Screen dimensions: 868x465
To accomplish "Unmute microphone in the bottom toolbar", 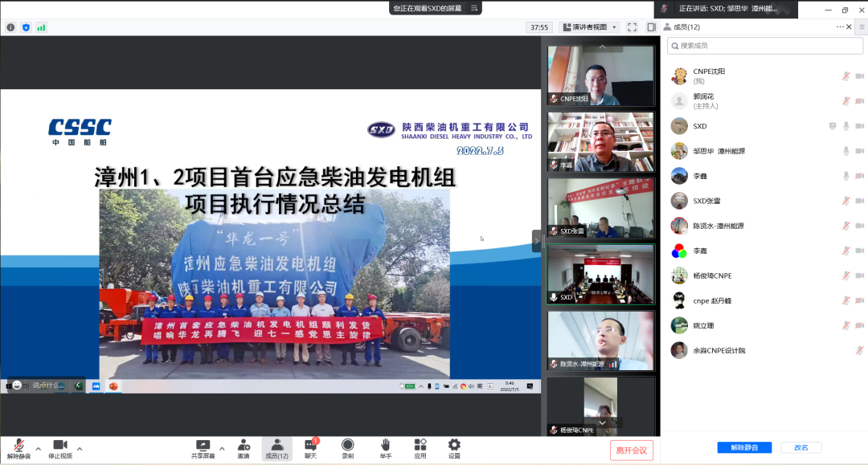I will click(x=18, y=449).
